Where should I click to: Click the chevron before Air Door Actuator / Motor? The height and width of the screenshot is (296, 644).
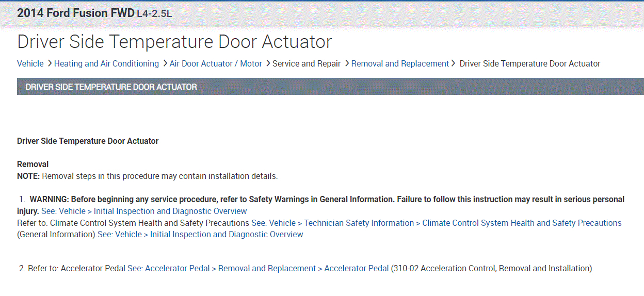pos(165,63)
